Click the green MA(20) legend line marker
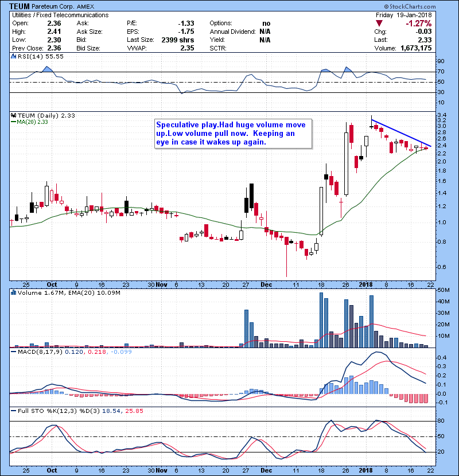459x476 pixels. click(x=13, y=122)
